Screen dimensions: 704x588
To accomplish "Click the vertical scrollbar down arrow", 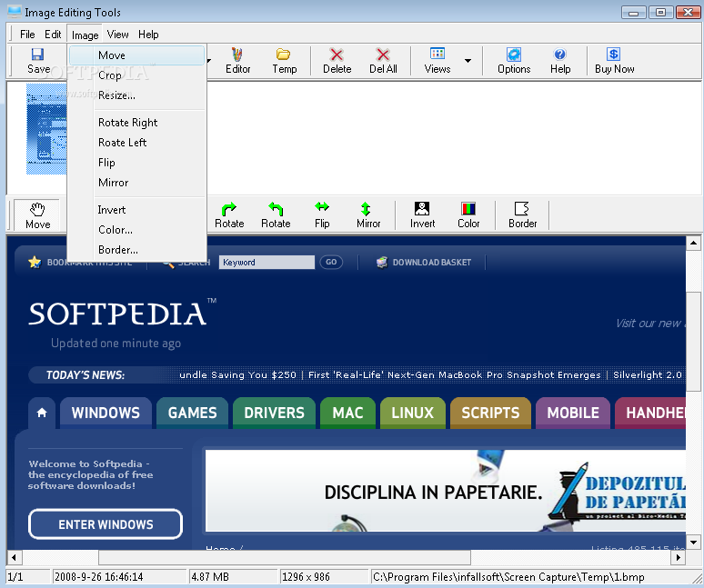I will point(693,543).
